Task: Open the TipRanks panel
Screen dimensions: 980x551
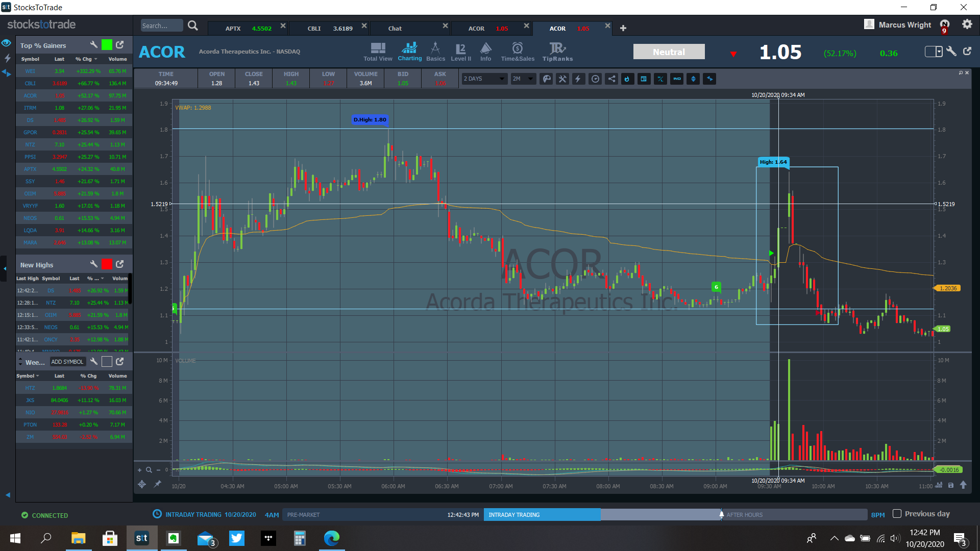Action: pos(557,52)
